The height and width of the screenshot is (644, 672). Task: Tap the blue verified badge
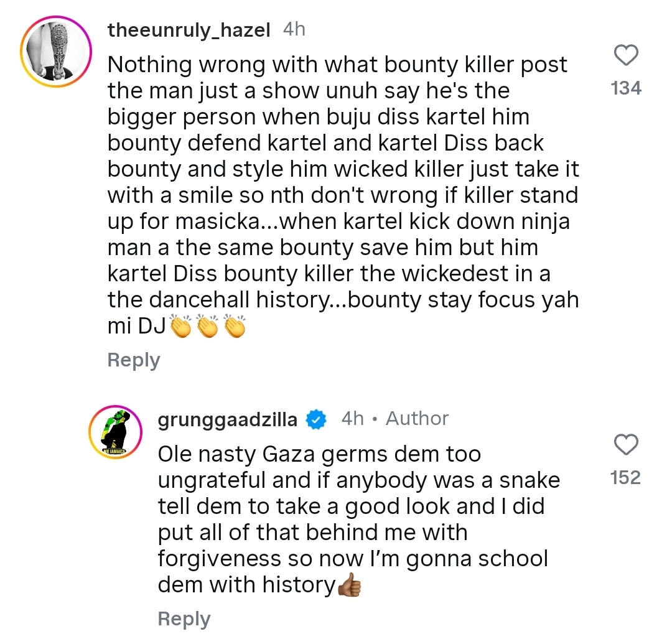pyautogui.click(x=317, y=420)
